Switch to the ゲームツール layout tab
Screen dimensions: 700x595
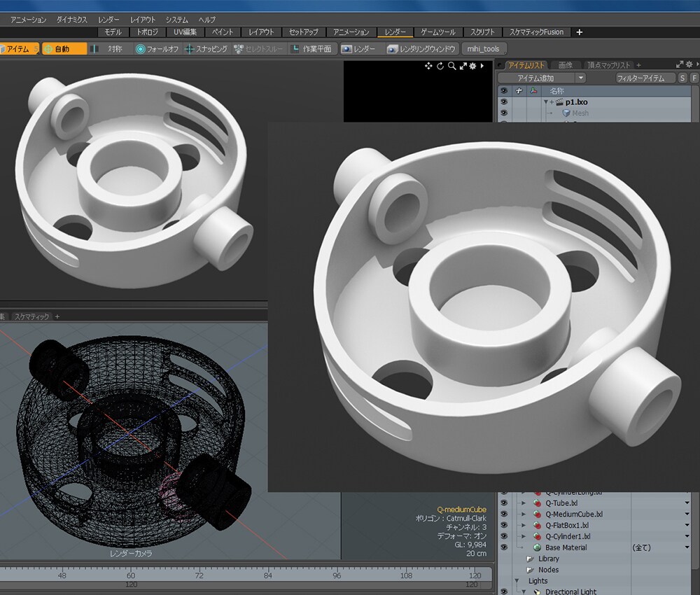click(x=438, y=32)
